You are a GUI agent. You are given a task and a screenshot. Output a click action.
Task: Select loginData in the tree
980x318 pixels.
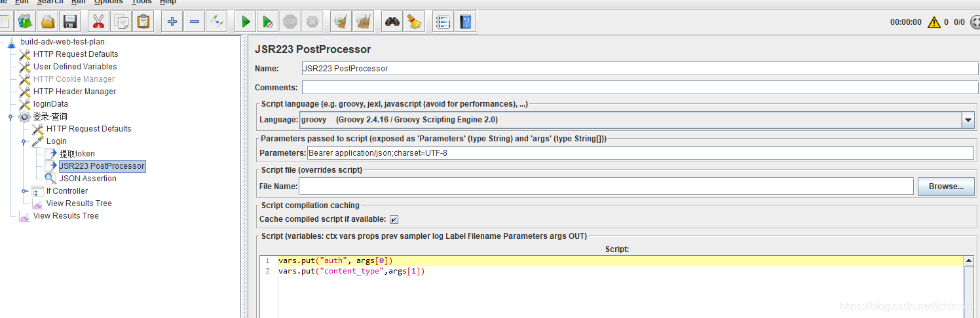click(x=50, y=104)
